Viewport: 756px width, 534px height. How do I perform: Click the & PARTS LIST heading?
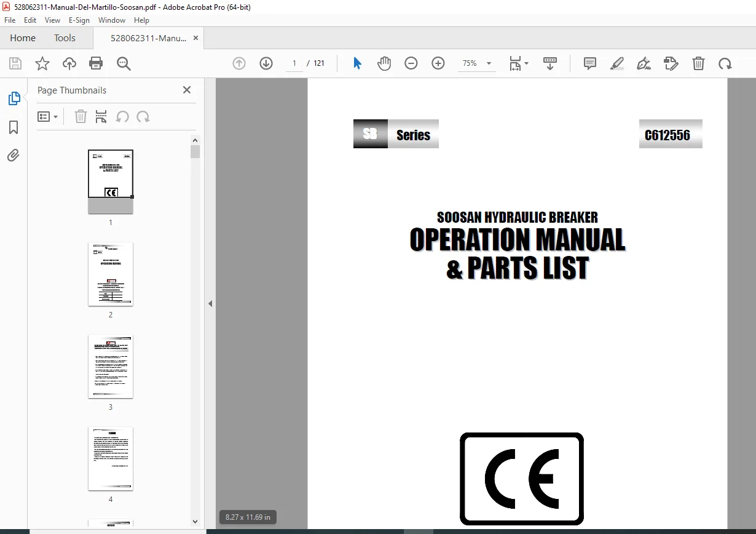517,268
